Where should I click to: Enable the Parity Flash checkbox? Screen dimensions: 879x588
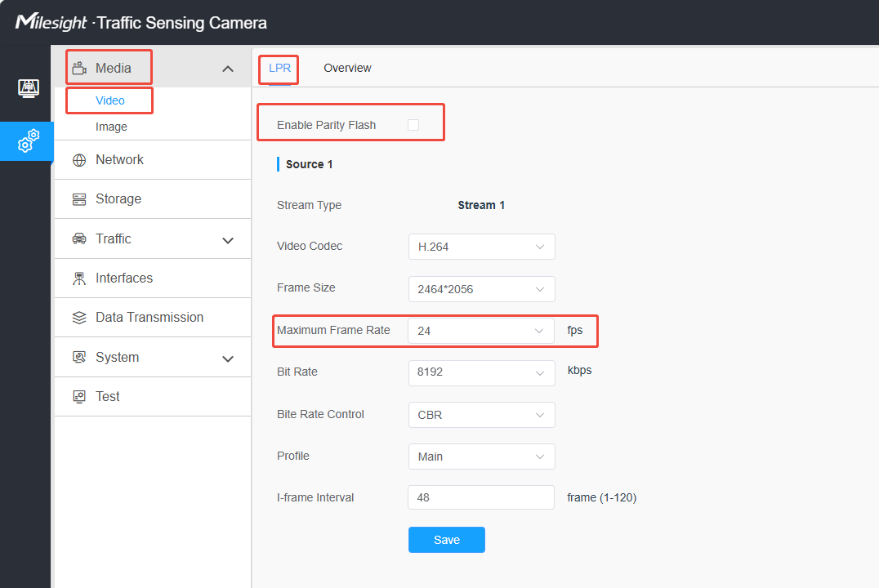[413, 125]
